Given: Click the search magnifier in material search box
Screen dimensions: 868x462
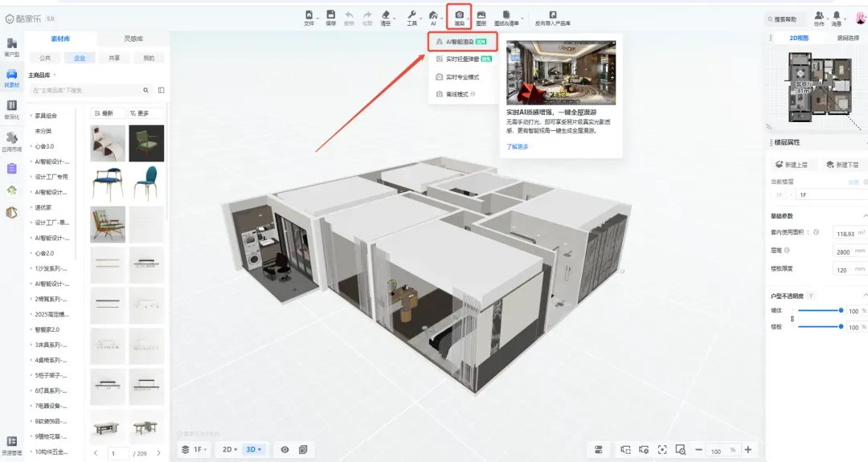Looking at the screenshot, I should click(x=145, y=90).
